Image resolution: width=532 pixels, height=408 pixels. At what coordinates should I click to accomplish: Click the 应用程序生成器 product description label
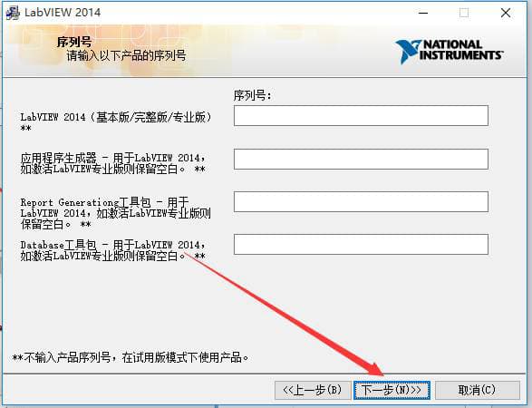point(113,163)
